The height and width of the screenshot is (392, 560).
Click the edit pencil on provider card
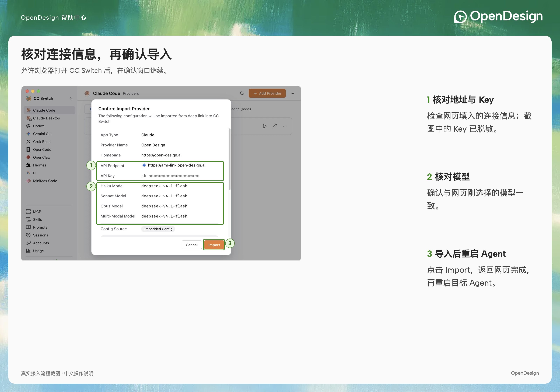(x=275, y=126)
